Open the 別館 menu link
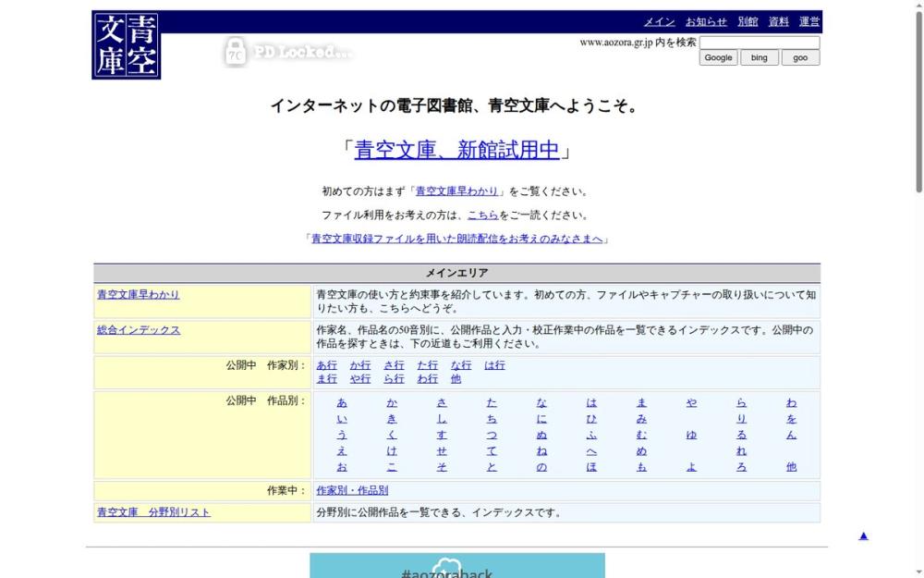Image resolution: width=924 pixels, height=578 pixels. click(x=748, y=22)
